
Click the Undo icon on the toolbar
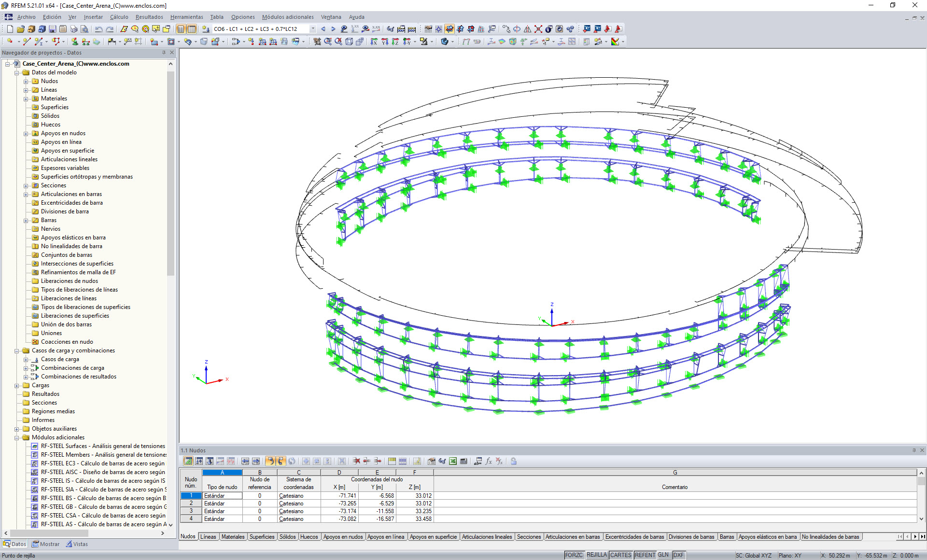point(99,29)
